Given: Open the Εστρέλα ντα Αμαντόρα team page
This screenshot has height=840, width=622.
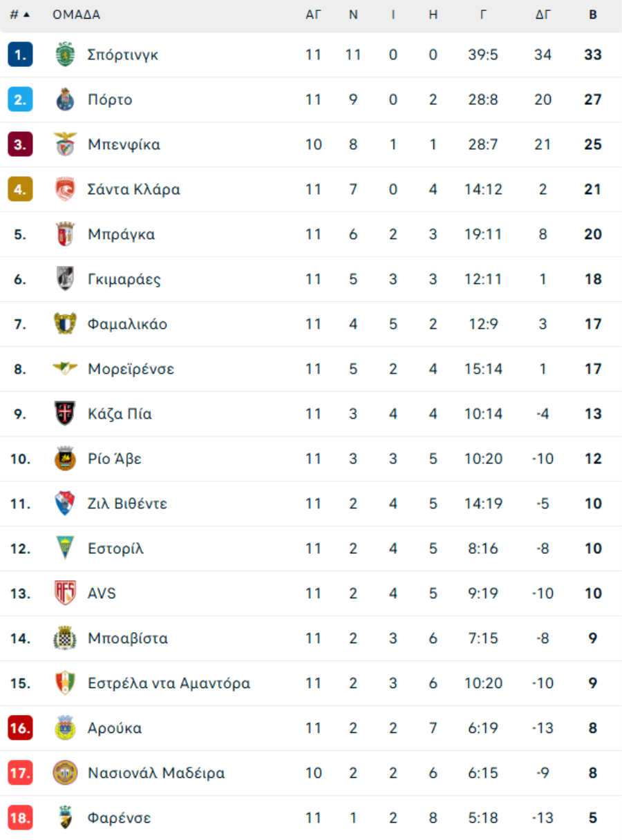Looking at the screenshot, I should point(169,683).
